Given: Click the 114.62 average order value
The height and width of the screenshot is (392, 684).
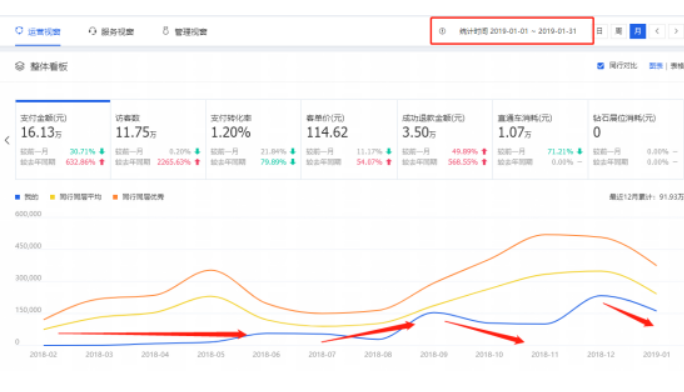Looking at the screenshot, I should click(327, 133).
